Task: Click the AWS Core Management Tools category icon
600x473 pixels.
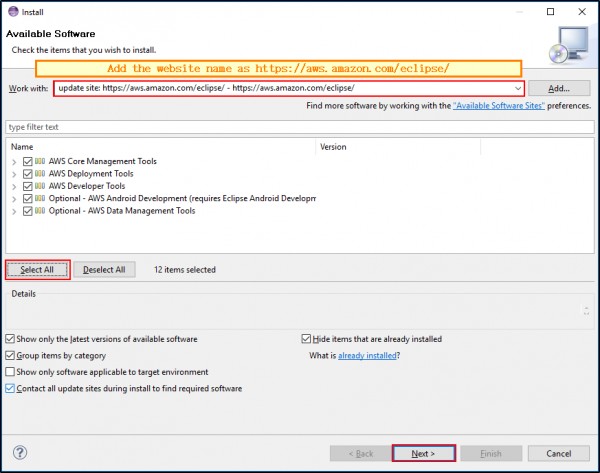Action: (40, 161)
